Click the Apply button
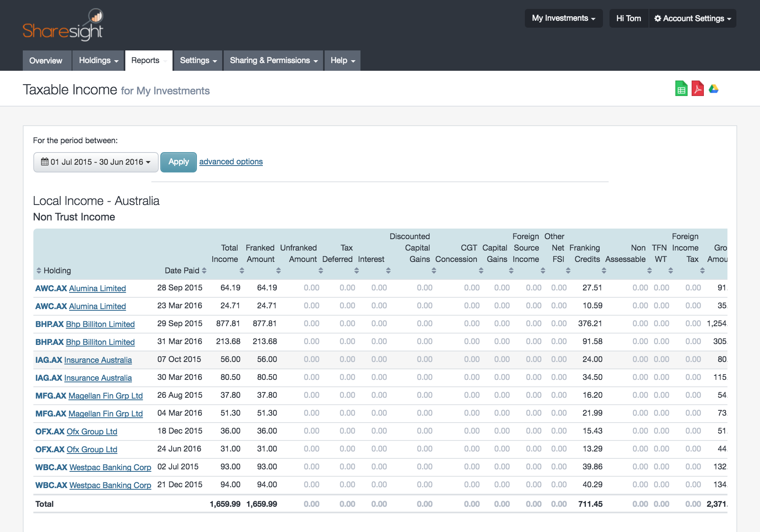760x532 pixels. [178, 162]
